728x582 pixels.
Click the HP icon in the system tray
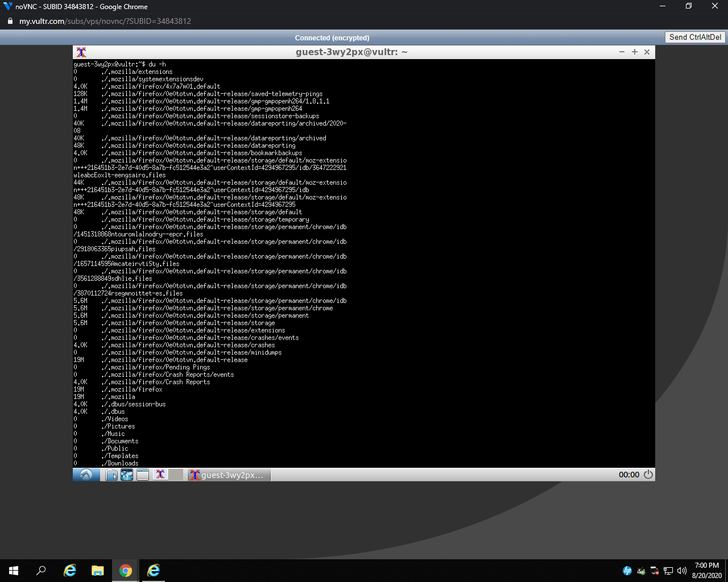click(627, 571)
